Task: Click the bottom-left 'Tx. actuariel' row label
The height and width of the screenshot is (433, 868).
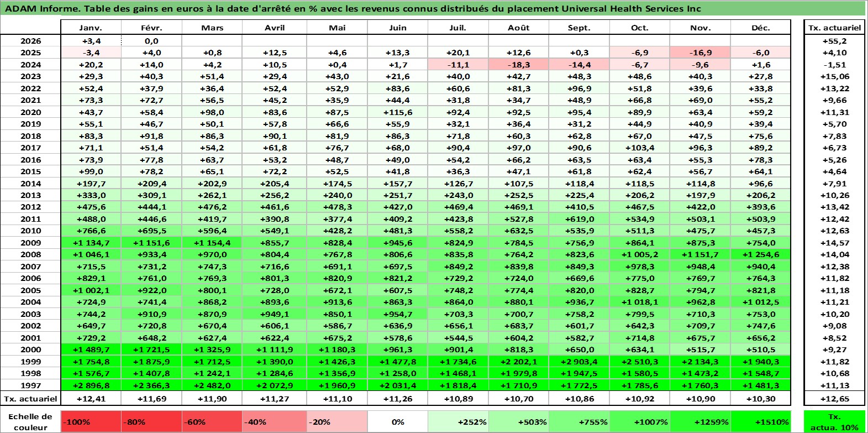Action: pos(30,398)
